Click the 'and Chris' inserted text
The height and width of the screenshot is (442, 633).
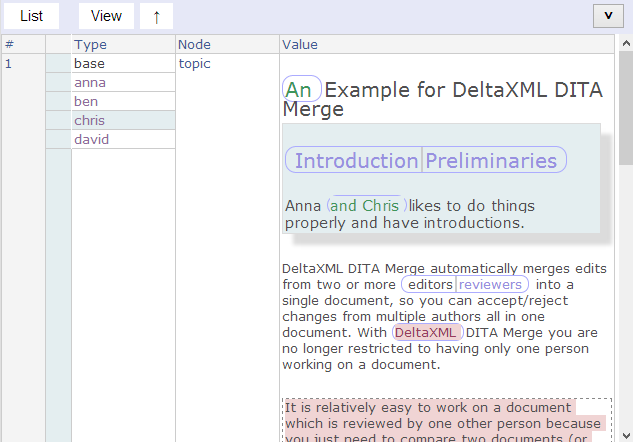366,205
